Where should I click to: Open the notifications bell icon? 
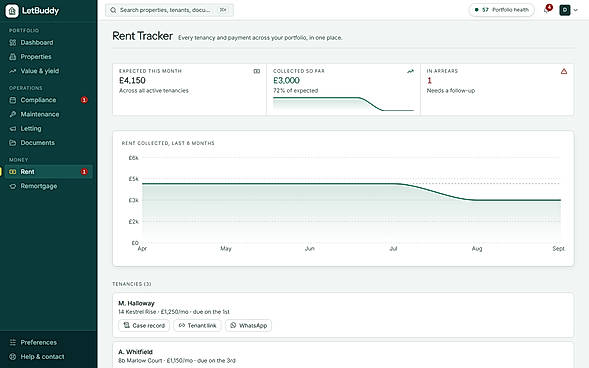[547, 10]
